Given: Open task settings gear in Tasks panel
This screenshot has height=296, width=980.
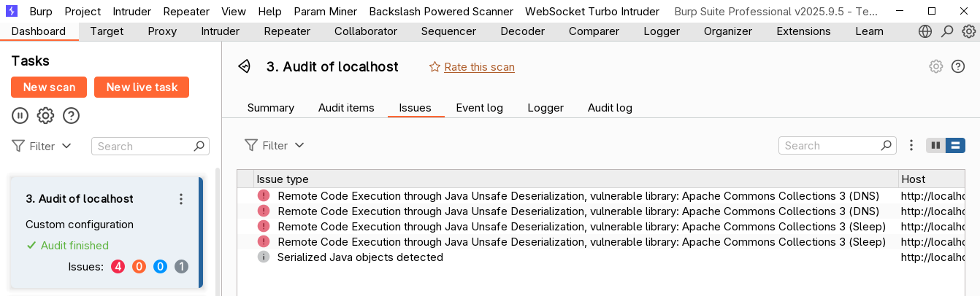Looking at the screenshot, I should (x=45, y=115).
